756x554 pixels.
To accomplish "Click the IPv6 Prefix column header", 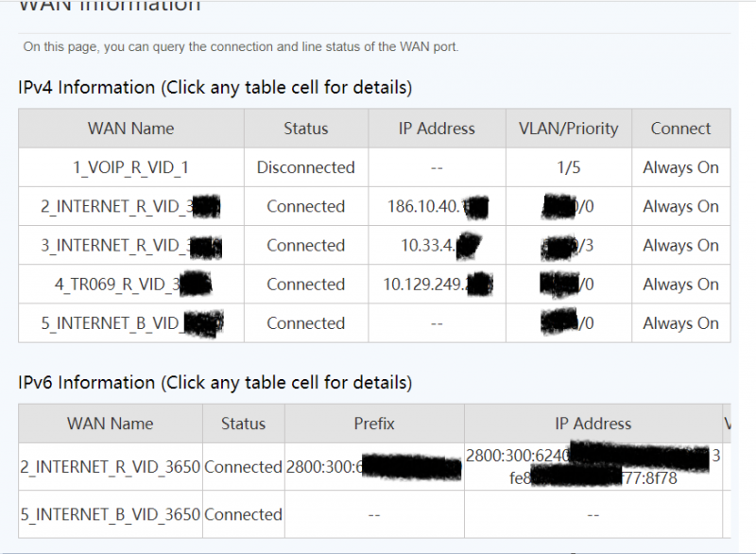I will pos(374,424).
